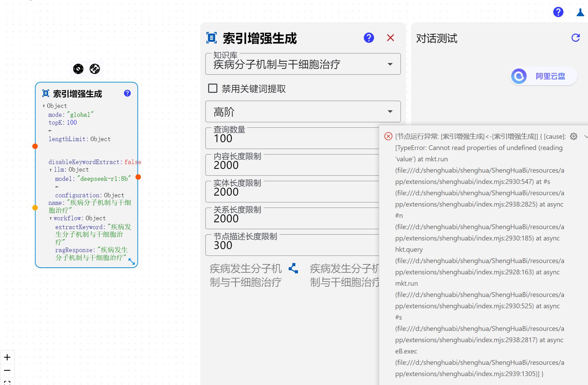Click the gear icon in the error notification
This screenshot has height=385, width=588.
pos(573,136)
